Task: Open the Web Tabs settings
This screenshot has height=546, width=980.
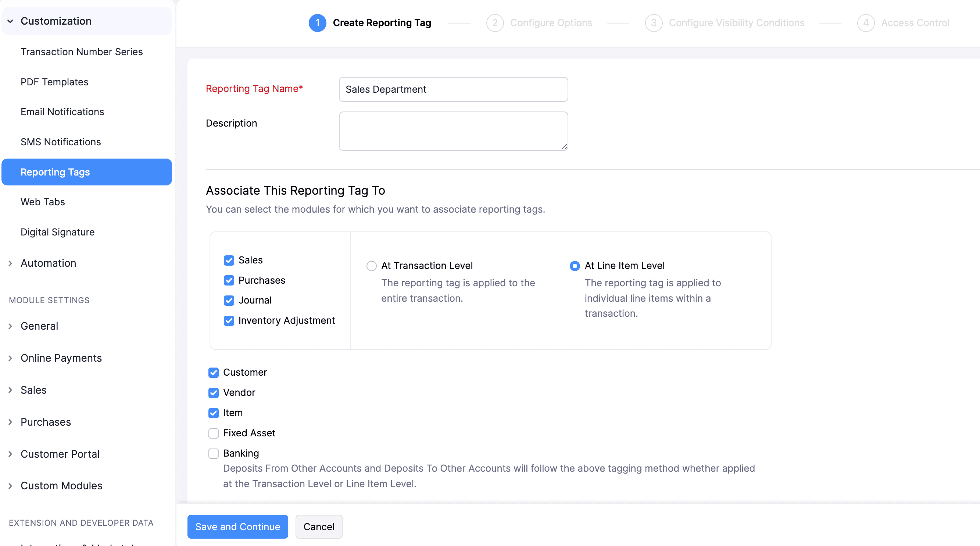Action: tap(43, 202)
